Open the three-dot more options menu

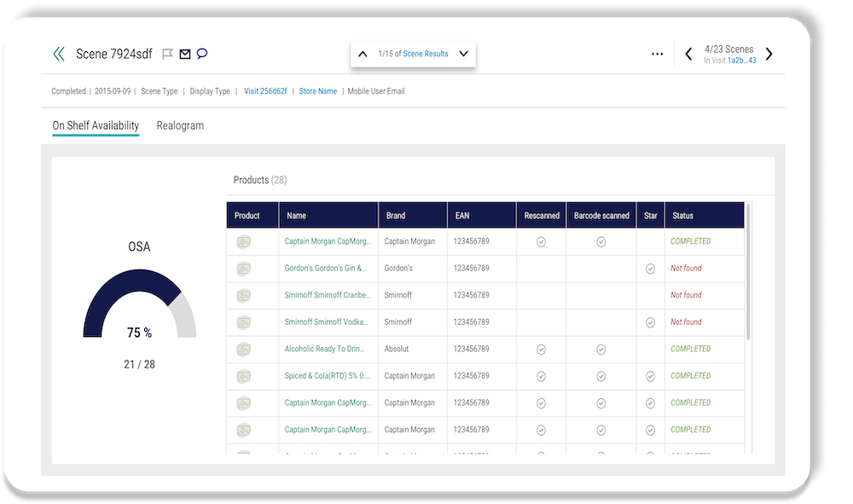tap(657, 55)
